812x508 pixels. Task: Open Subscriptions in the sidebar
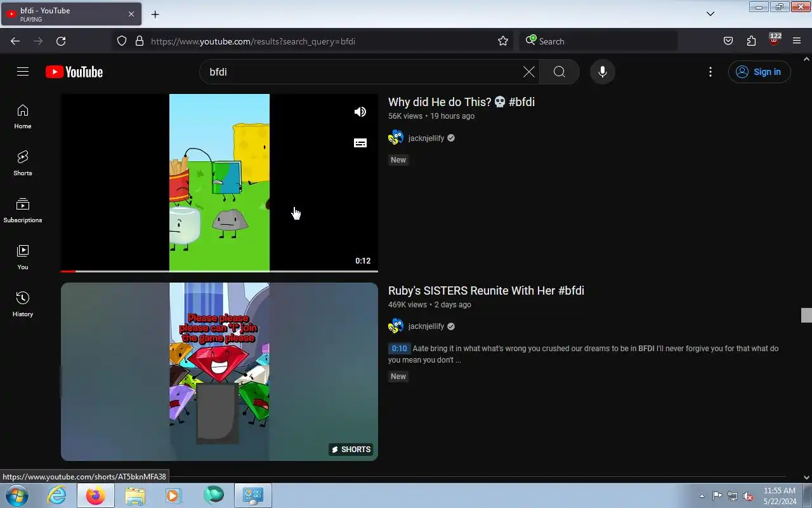(23, 211)
